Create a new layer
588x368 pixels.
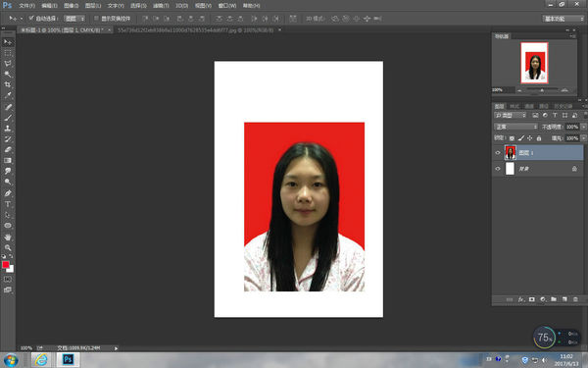click(x=564, y=299)
